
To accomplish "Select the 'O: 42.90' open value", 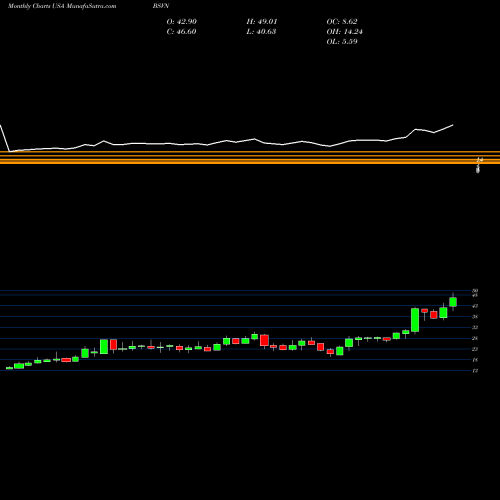I will coord(182,22).
